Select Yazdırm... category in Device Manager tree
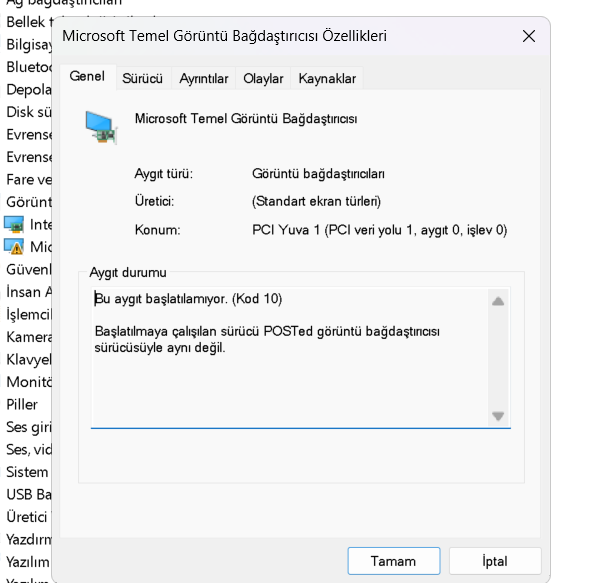The width and height of the screenshot is (616, 583). pyautogui.click(x=29, y=539)
